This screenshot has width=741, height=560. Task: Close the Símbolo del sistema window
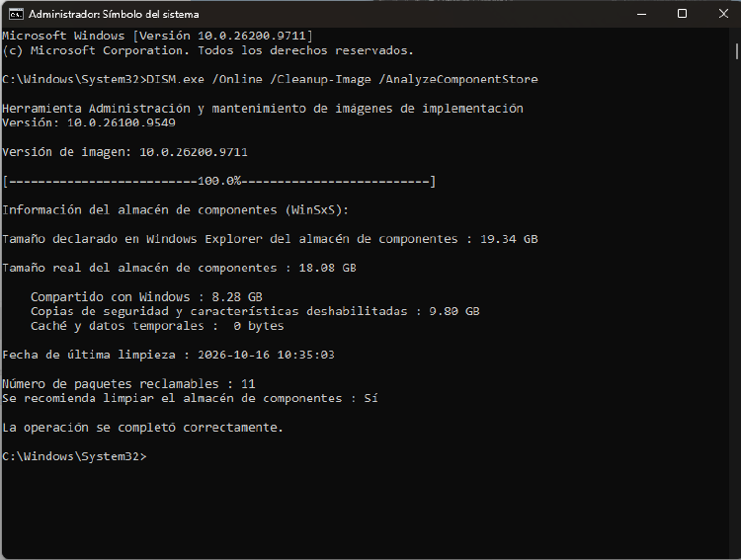coord(723,14)
